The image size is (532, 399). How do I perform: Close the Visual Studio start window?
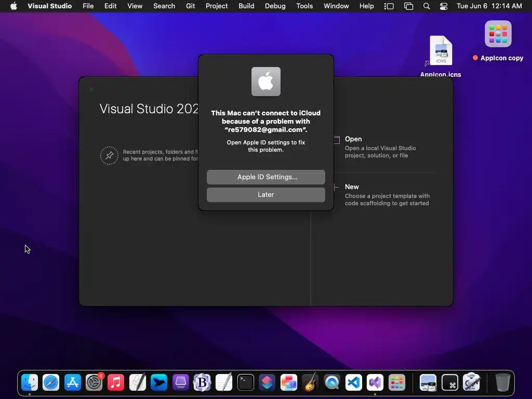(91, 89)
